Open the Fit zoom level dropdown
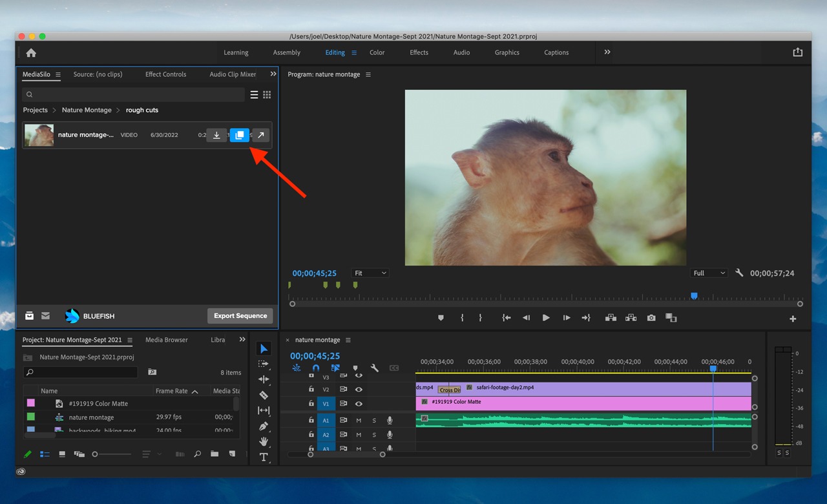Image resolution: width=827 pixels, height=504 pixels. pos(370,273)
